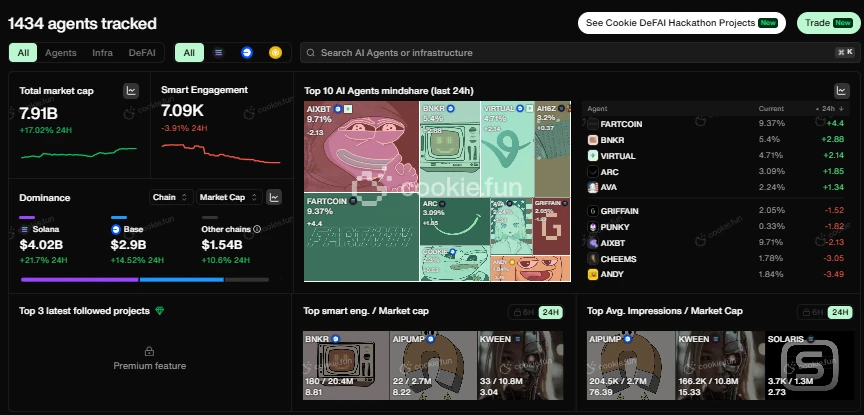Viewport: 864px width, 415px height.
Task: Select the yellow BNB chain filter icon
Action: coord(274,52)
